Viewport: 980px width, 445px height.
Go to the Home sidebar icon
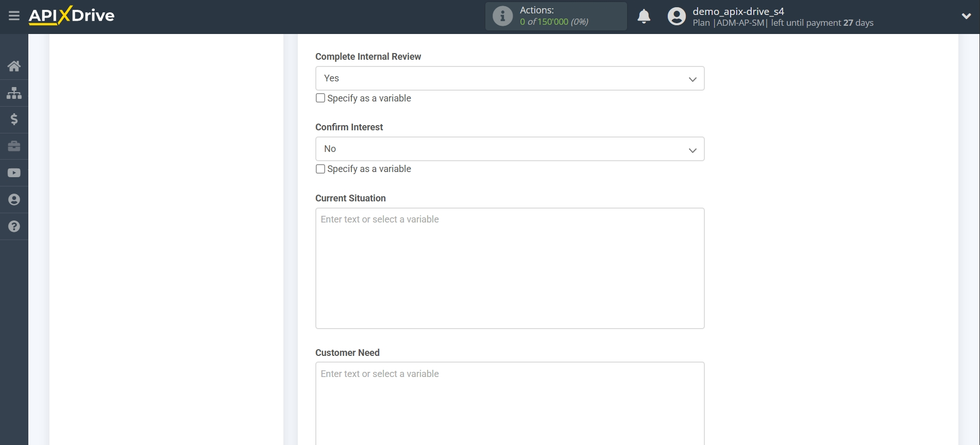pos(14,66)
